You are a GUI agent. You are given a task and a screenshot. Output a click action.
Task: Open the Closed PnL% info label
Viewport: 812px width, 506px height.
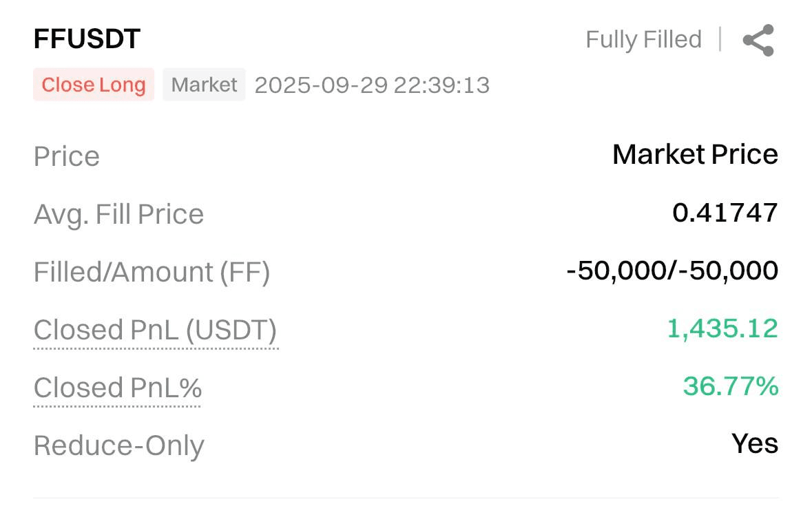tap(118, 388)
